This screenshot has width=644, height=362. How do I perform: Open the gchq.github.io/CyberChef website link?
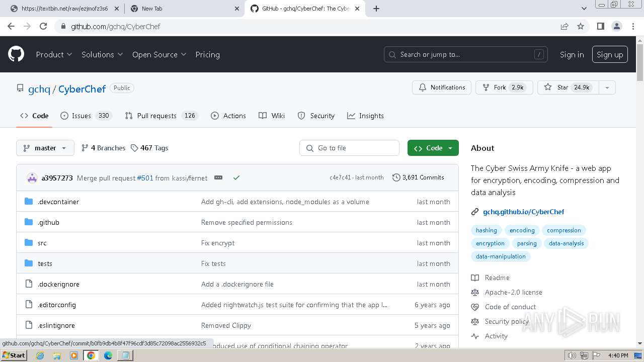pyautogui.click(x=523, y=212)
